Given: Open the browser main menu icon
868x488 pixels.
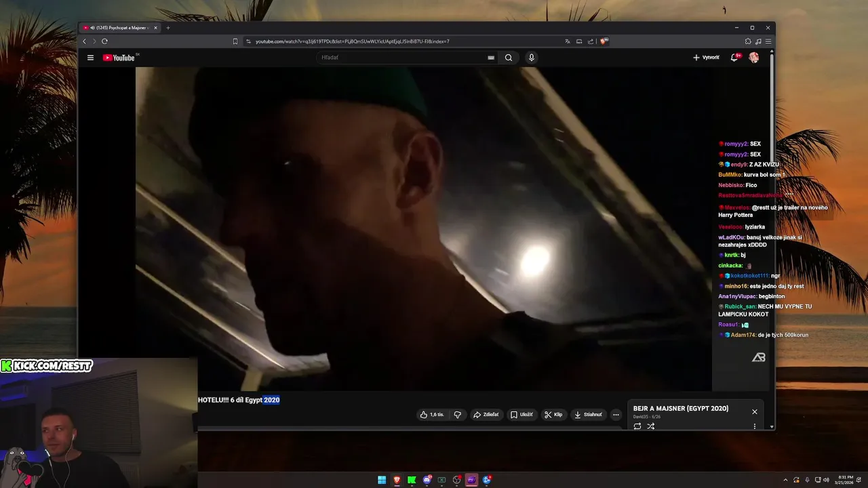Looking at the screenshot, I should click(x=768, y=41).
